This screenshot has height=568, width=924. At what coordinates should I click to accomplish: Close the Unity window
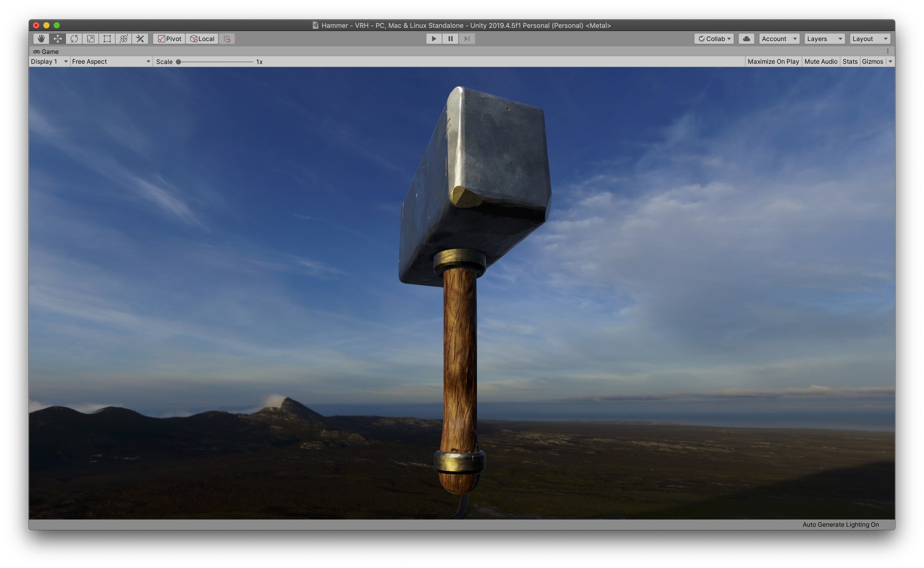pos(36,25)
